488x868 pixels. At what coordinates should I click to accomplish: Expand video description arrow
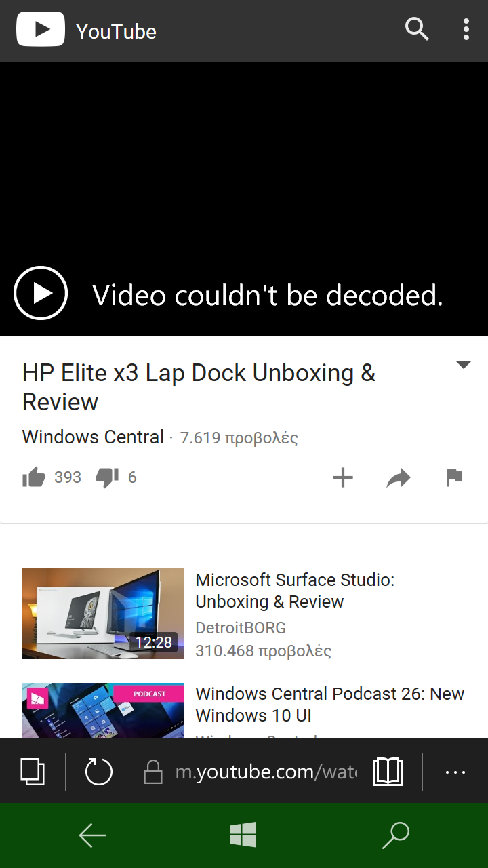464,365
